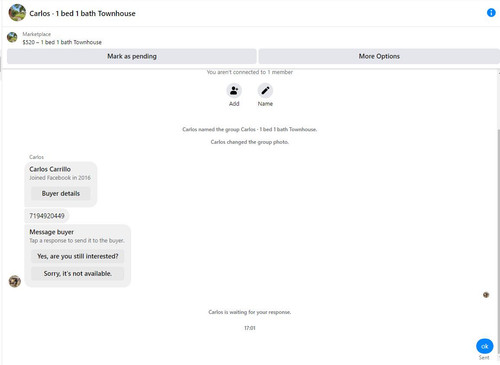Viewport: 500px width, 365px height.
Task: Open the conversation title Carlos - 1 bed 1 bath Townhouse
Action: pyautogui.click(x=82, y=14)
